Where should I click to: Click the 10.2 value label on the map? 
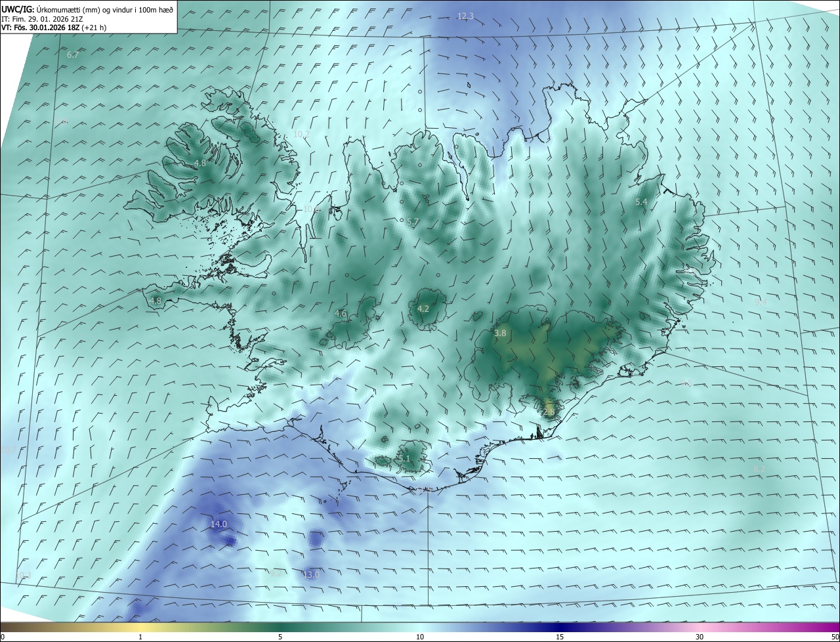pyautogui.click(x=301, y=134)
